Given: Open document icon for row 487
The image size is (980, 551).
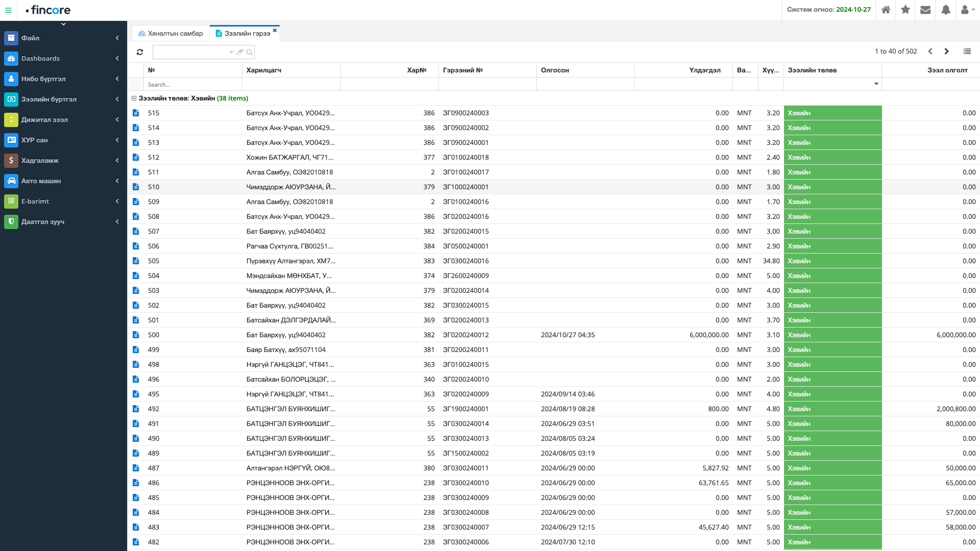Looking at the screenshot, I should tap(136, 468).
